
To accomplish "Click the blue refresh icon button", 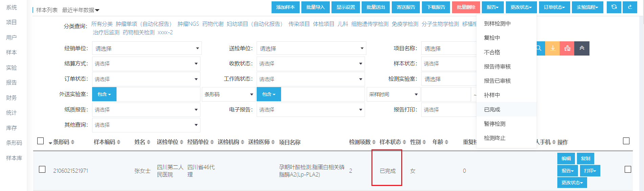I will tap(614, 7).
